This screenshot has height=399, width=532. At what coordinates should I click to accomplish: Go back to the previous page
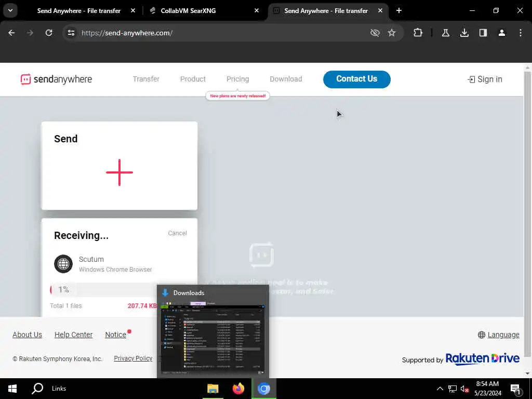coord(11,33)
